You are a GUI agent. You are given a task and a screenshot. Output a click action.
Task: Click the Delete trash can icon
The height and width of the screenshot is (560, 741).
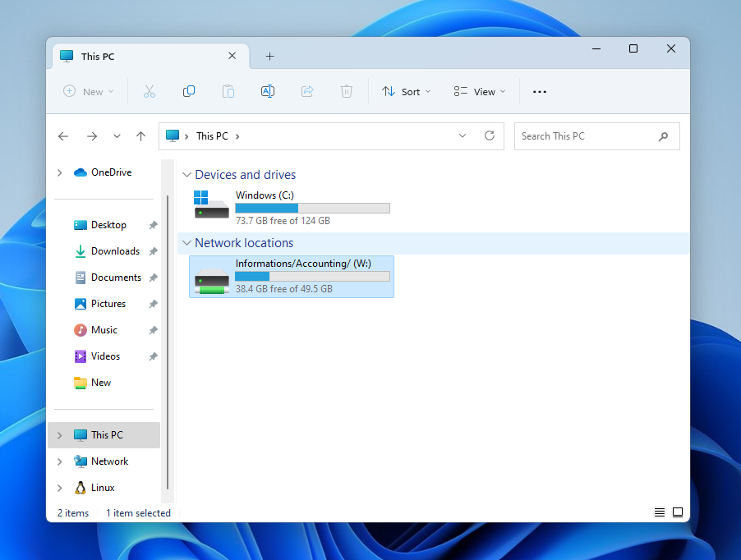347,92
